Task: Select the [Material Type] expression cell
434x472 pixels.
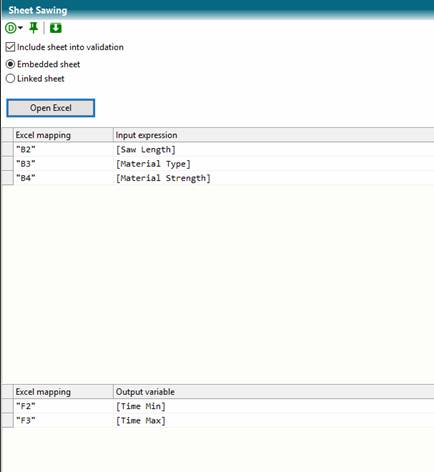Action: click(x=274, y=164)
